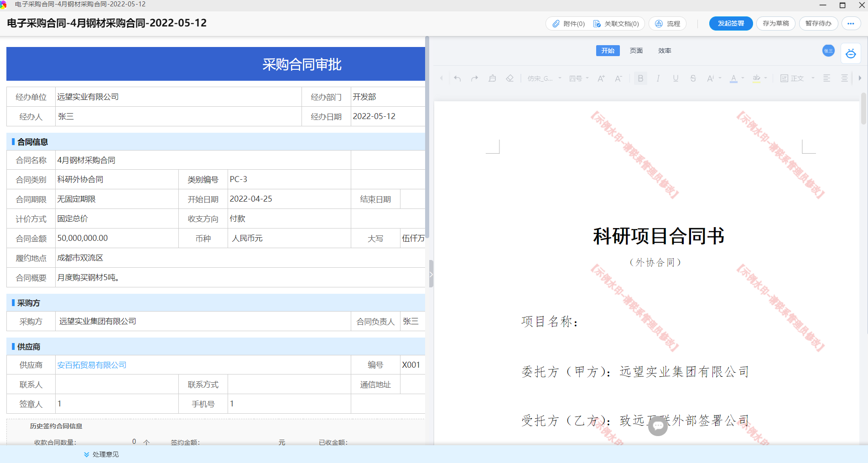This screenshot has width=868, height=463.
Task: Click the document title 科研项目合同书
Action: [x=658, y=236]
